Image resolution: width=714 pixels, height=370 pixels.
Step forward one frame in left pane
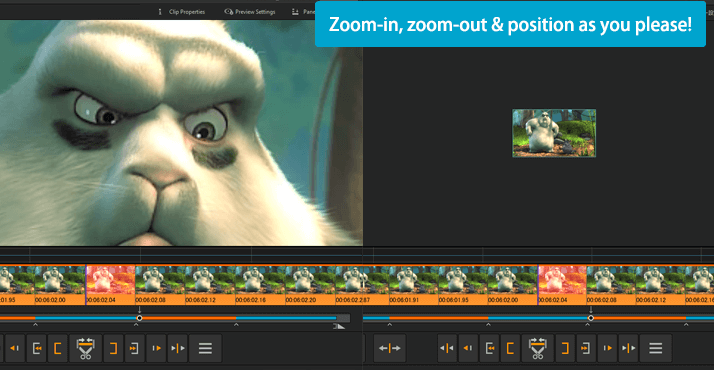click(156, 348)
